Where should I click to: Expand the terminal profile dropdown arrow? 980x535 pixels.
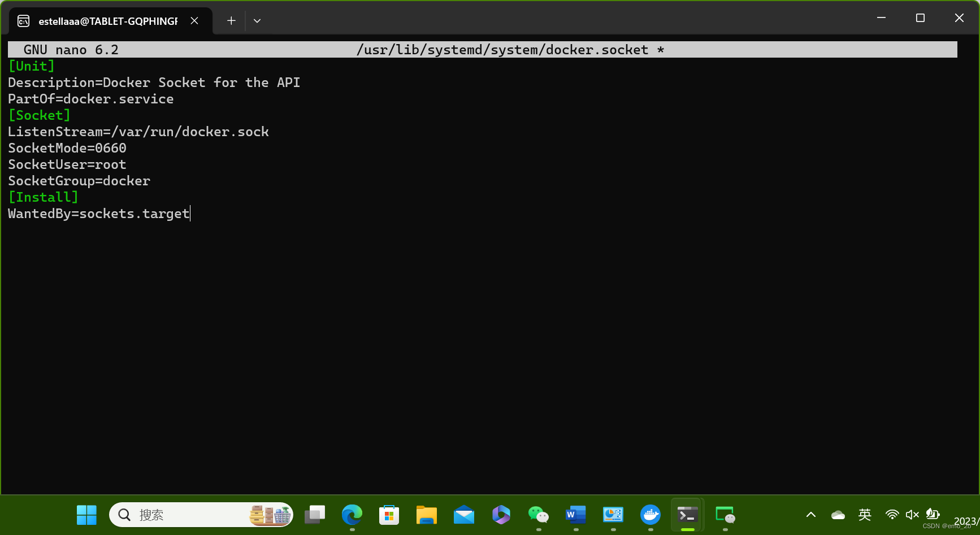click(x=257, y=21)
